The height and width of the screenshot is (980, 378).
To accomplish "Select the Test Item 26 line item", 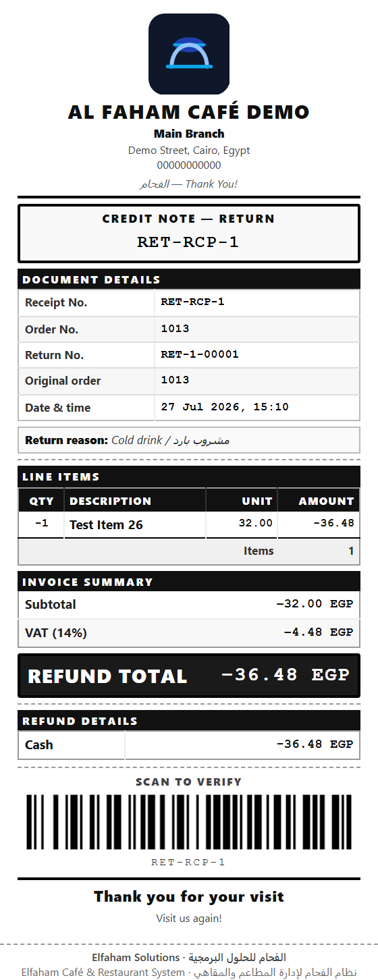I will tap(106, 524).
